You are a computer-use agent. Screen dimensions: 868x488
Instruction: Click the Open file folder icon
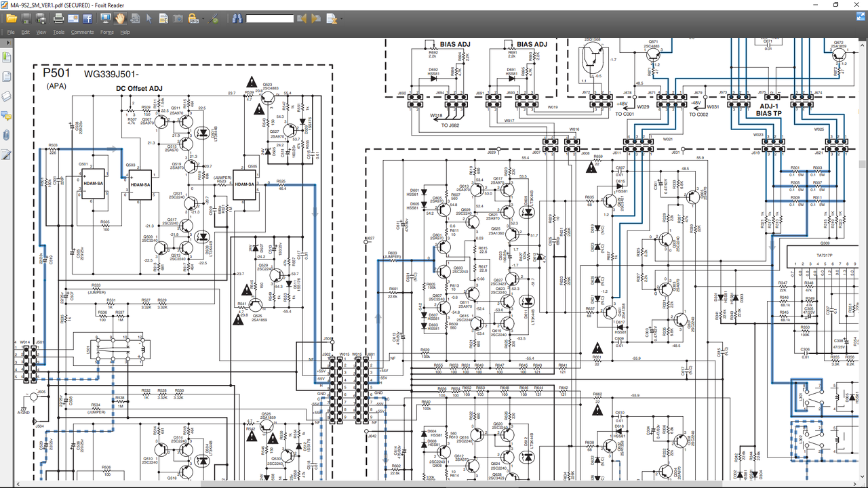click(11, 18)
